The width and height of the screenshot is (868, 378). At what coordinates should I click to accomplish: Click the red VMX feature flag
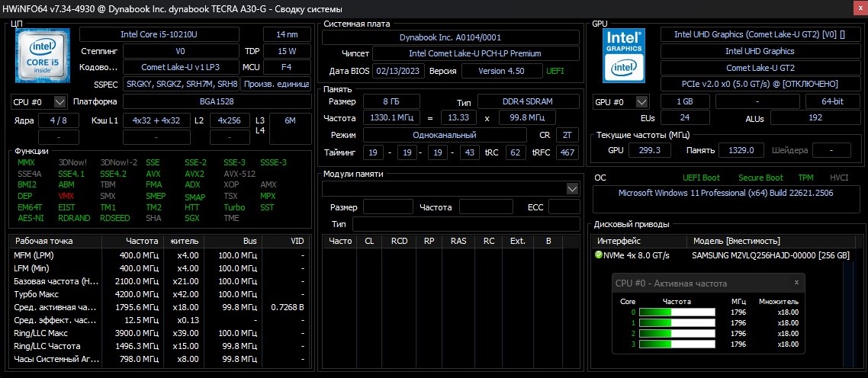point(66,196)
